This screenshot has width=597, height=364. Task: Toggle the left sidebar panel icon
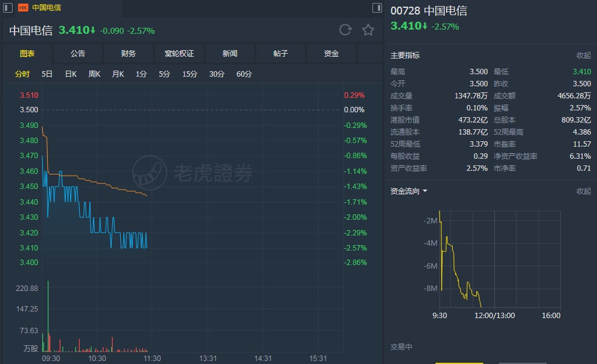(8, 8)
